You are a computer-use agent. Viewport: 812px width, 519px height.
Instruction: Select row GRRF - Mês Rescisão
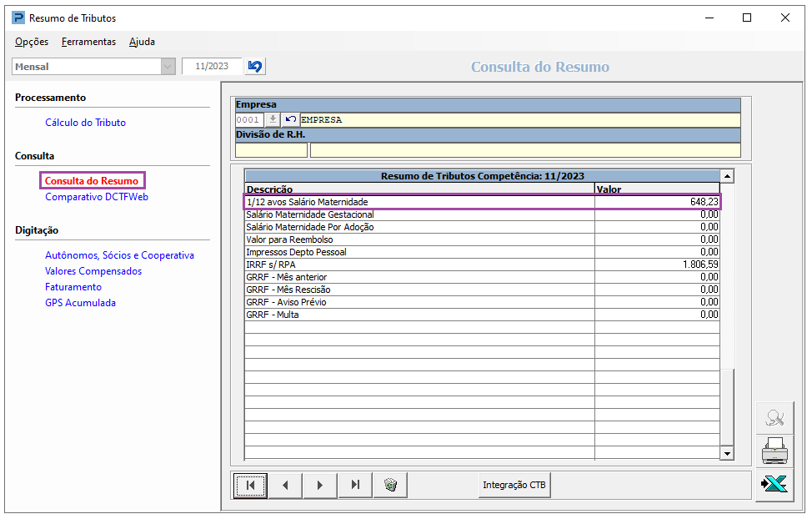(482, 290)
